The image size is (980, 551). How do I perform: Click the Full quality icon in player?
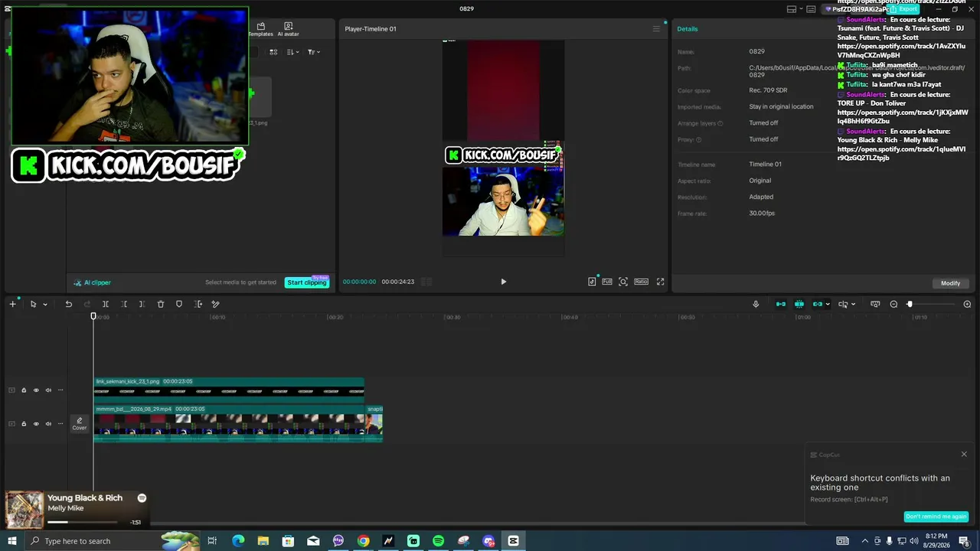click(607, 282)
